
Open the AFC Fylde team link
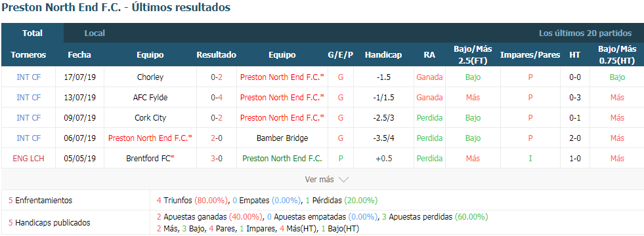click(150, 97)
